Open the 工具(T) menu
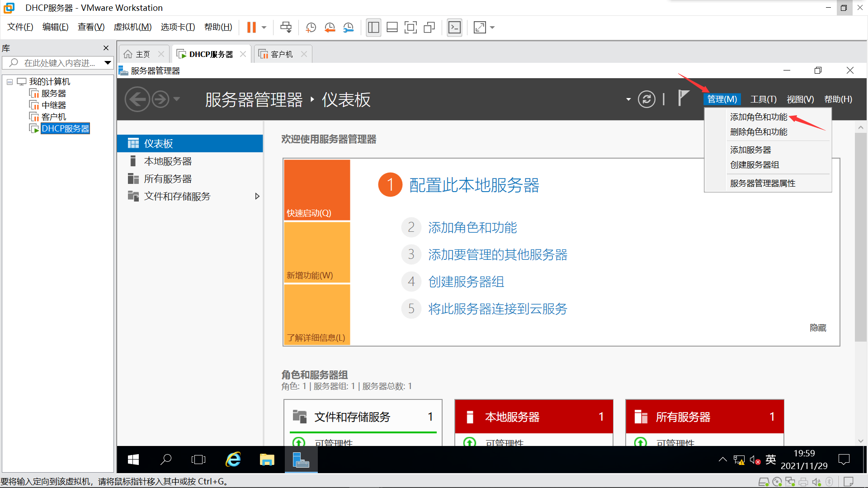This screenshot has width=868, height=488. coord(763,99)
